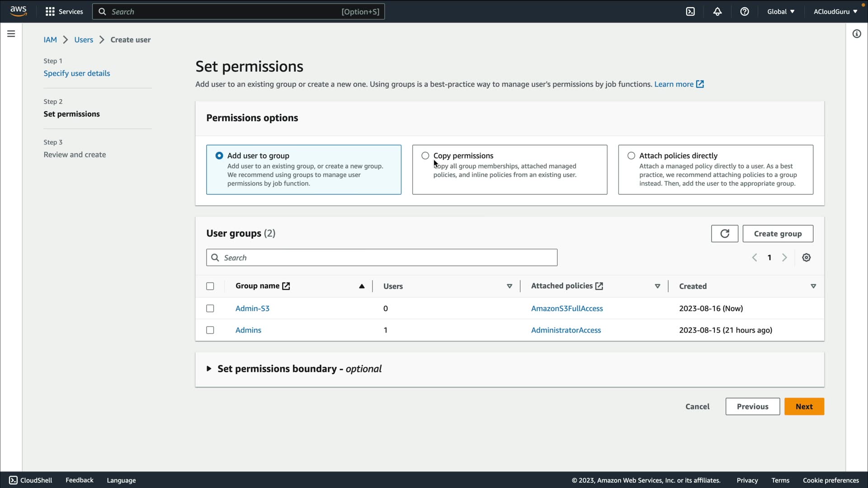The image size is (868, 488).
Task: Open the ACloudGuru account dropdown
Action: 835,12
